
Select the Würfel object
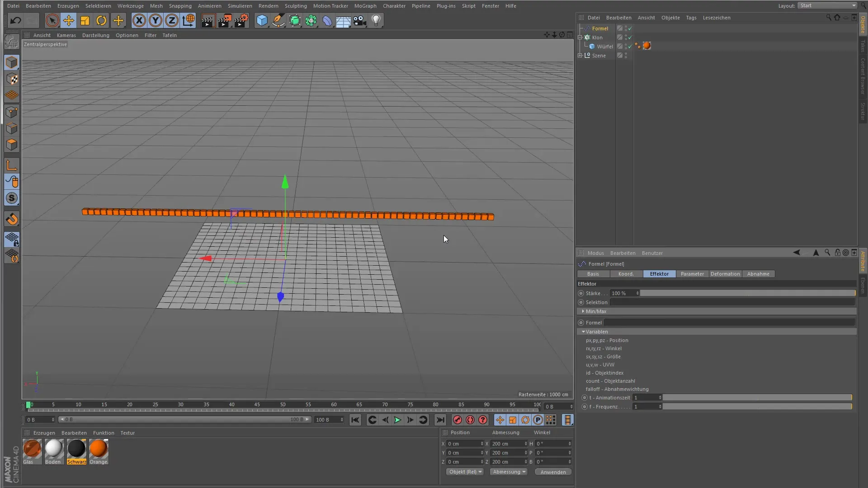coord(605,47)
